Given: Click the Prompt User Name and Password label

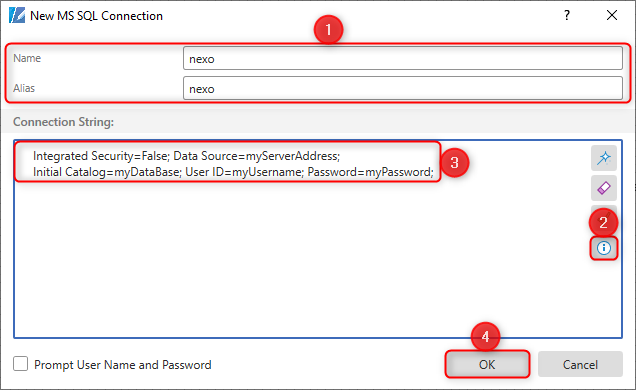Looking at the screenshot, I should 122,365.
